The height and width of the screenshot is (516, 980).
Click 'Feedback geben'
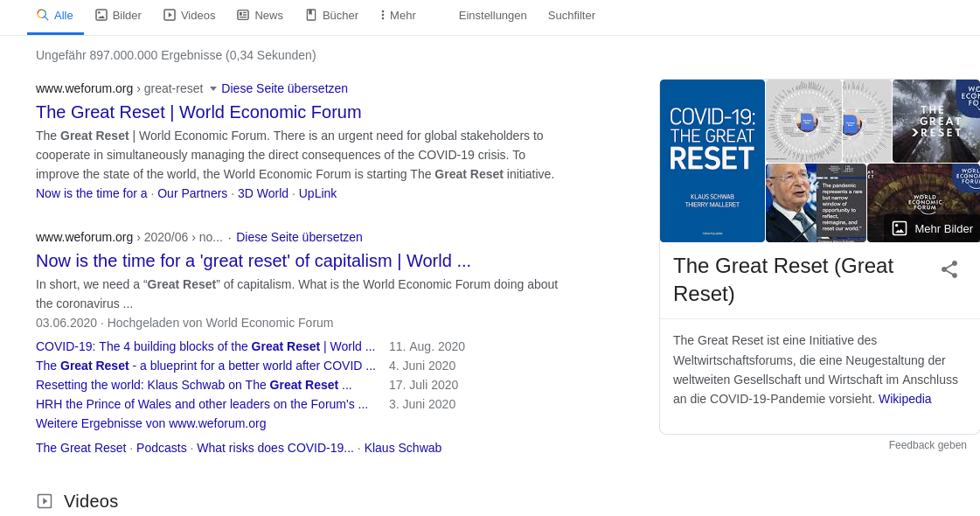[x=928, y=445]
